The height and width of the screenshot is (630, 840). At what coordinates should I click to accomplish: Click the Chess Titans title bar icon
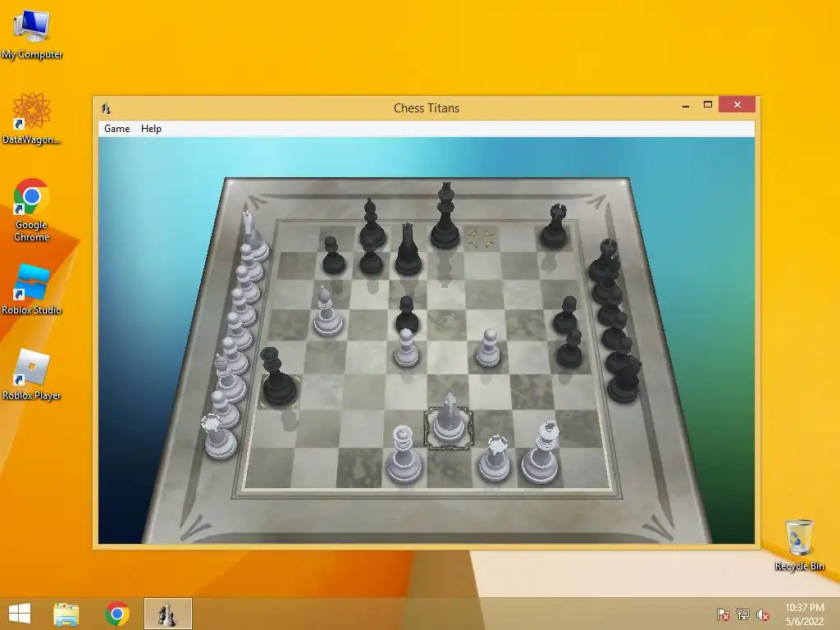pos(106,108)
